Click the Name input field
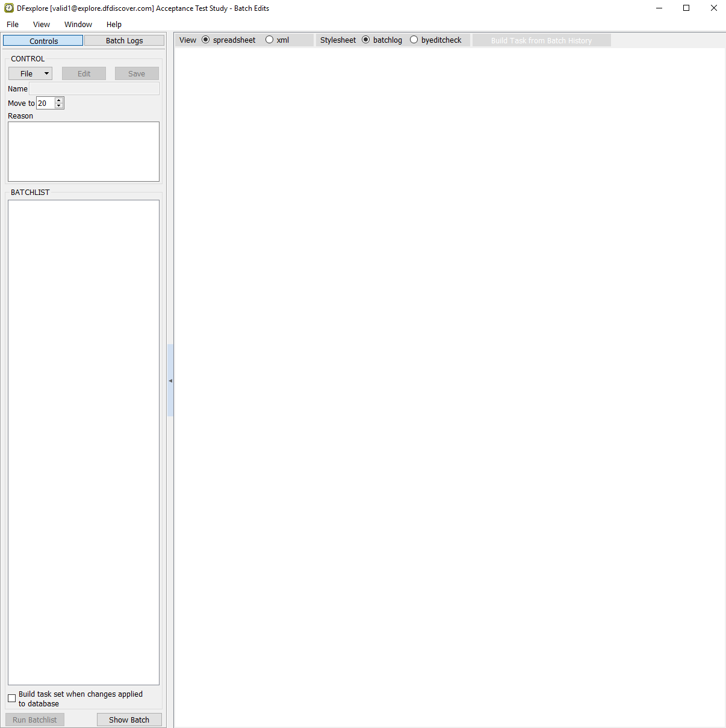Image resolution: width=726 pixels, height=728 pixels. (x=94, y=88)
